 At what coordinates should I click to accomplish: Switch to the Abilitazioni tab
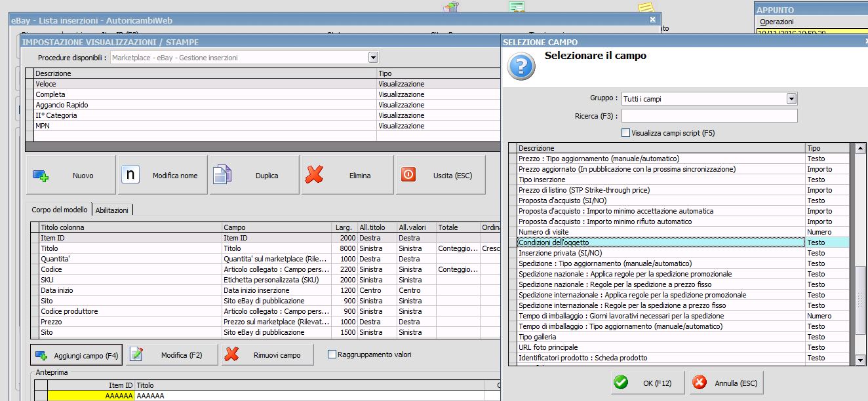pyautogui.click(x=112, y=210)
